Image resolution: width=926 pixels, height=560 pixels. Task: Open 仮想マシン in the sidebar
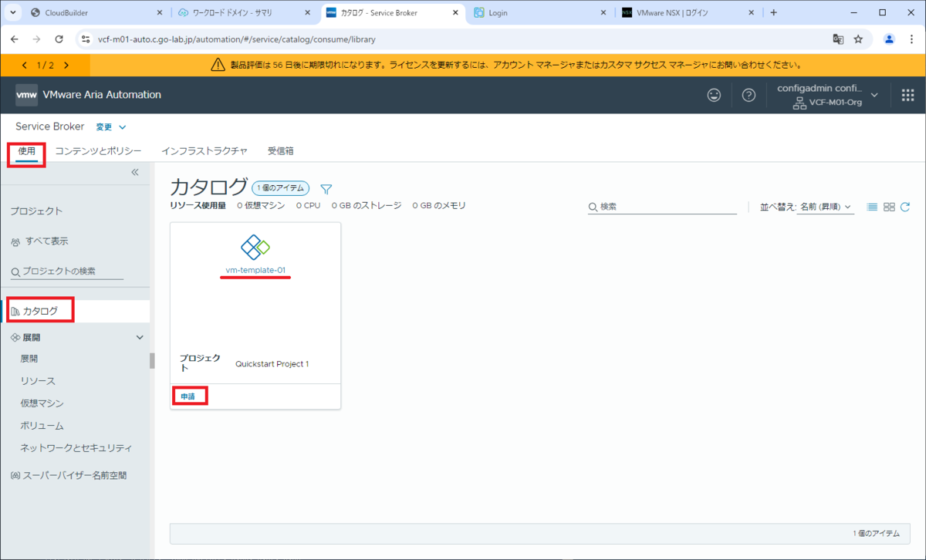tap(42, 403)
